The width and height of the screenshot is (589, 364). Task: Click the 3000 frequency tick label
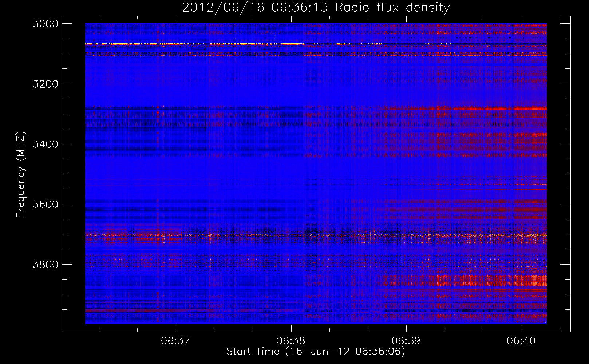[46, 24]
